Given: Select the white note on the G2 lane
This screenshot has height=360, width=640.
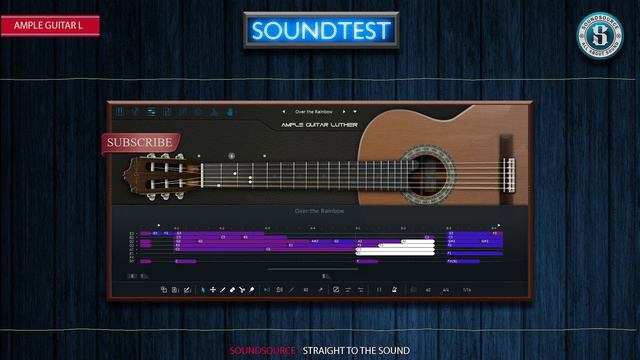Looking at the screenshot, I should click(x=418, y=241).
